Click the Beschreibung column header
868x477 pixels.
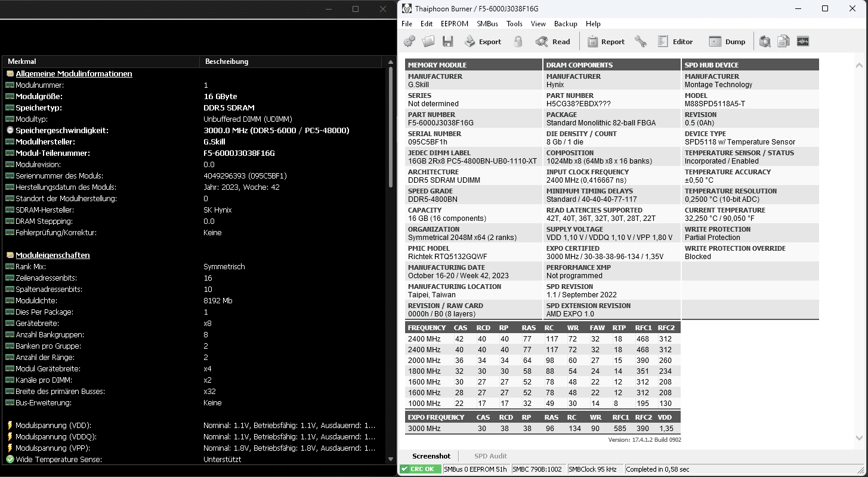[291, 61]
